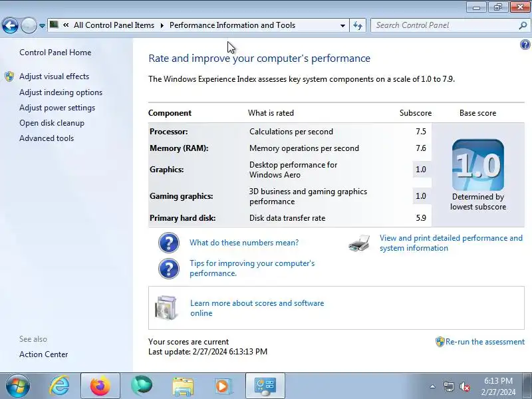Image resolution: width=532 pixels, height=399 pixels.
Task: Launch Windows Media Player from taskbar
Action: [x=223, y=386]
